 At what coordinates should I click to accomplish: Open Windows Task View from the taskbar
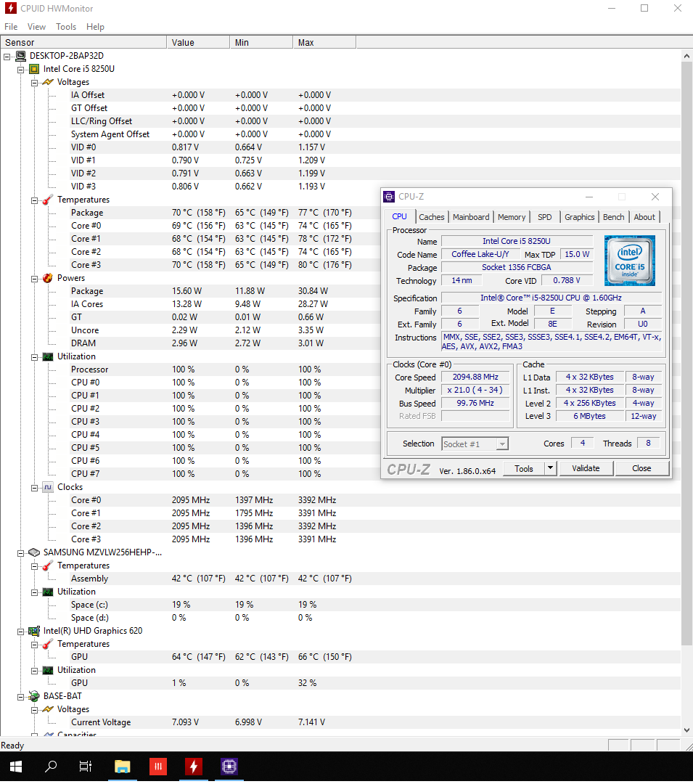point(86,766)
